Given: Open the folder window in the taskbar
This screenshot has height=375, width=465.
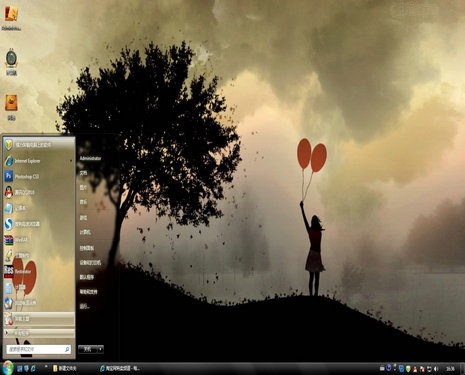Looking at the screenshot, I should click(65, 368).
